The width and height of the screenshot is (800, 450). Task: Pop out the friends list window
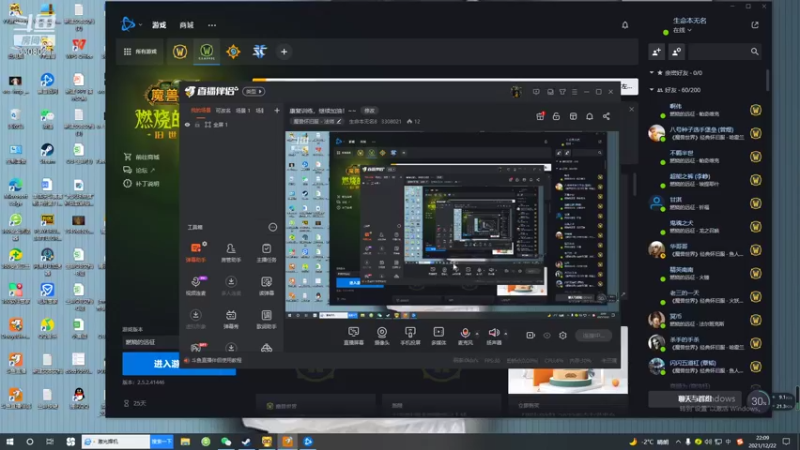755,25
